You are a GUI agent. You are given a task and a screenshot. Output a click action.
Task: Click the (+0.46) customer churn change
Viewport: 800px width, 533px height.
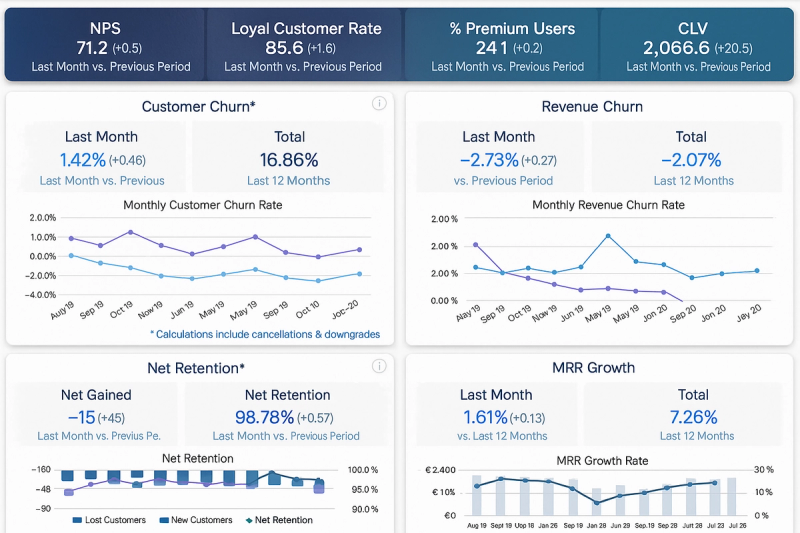tap(127, 161)
